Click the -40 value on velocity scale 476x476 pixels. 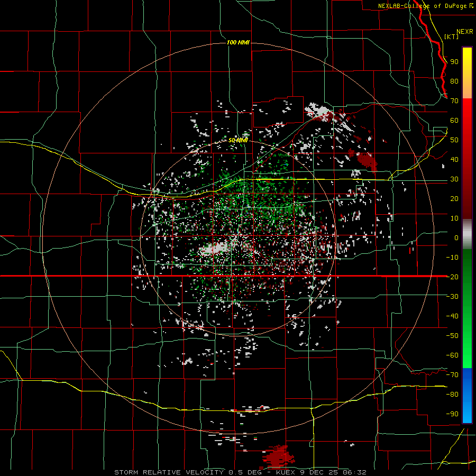click(x=452, y=316)
